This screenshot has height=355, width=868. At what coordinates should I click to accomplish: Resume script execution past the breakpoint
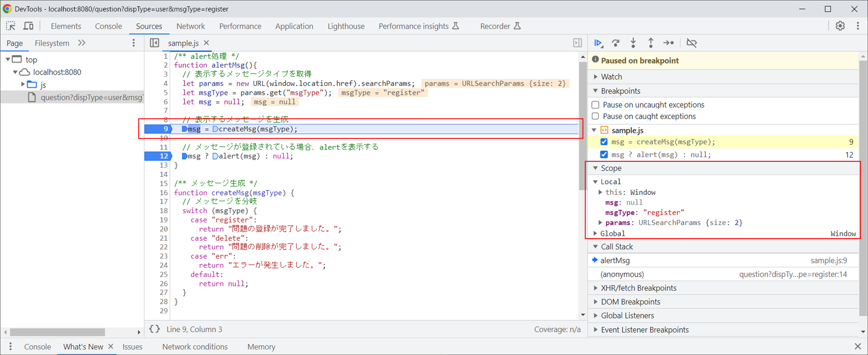pos(598,43)
